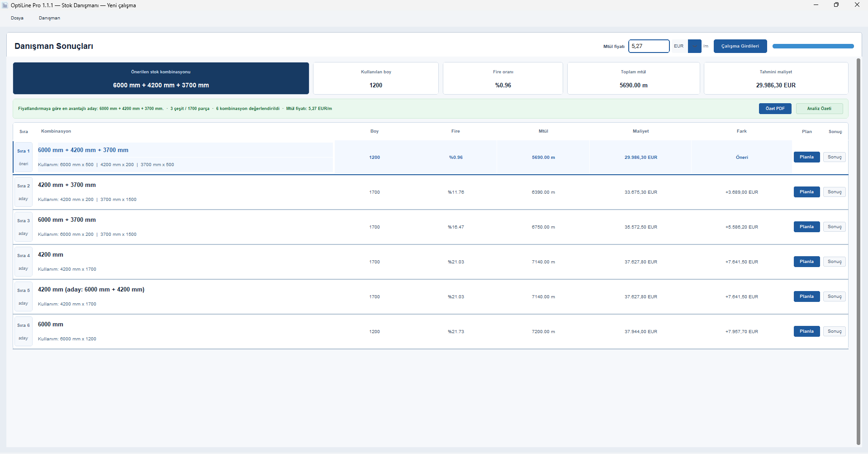Select the Sıra 4 rank badge
868x454 pixels.
[24, 262]
